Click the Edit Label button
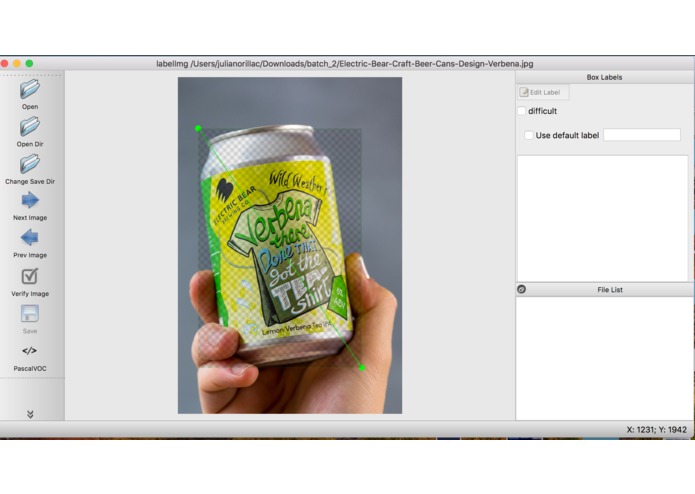The image size is (695, 494). pyautogui.click(x=543, y=92)
